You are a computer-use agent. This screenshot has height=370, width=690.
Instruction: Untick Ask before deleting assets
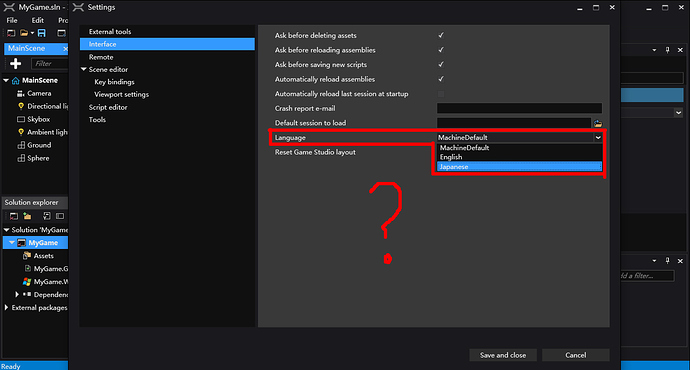441,35
